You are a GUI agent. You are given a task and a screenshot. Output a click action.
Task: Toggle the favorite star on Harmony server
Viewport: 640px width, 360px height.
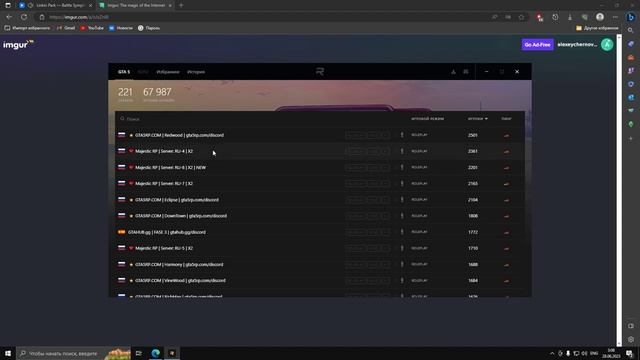tap(131, 264)
